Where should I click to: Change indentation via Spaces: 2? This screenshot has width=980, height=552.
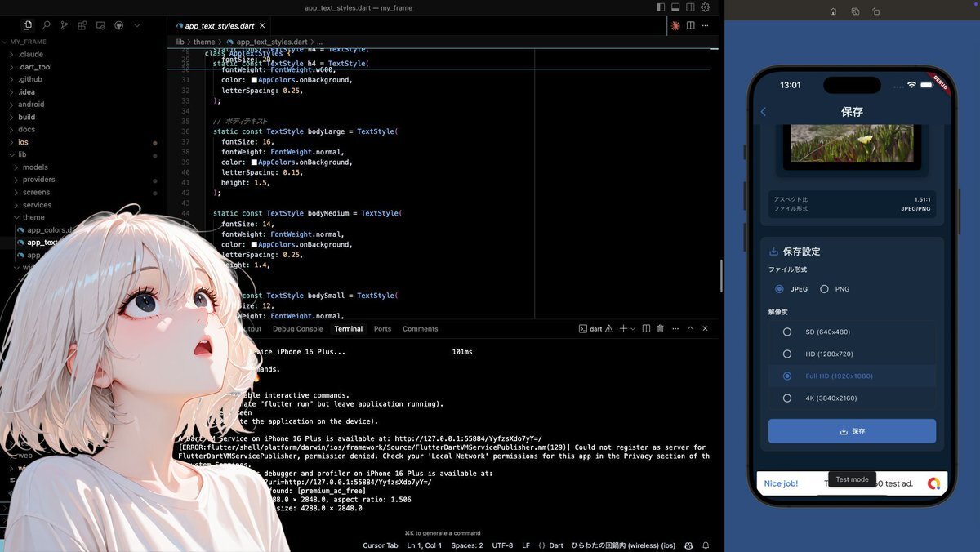pyautogui.click(x=467, y=545)
